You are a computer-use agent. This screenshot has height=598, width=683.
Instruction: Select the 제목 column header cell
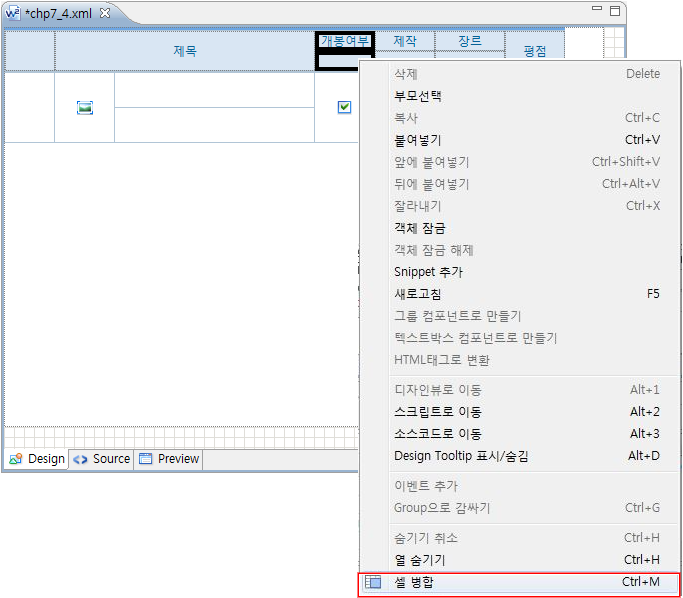pyautogui.click(x=185, y=51)
